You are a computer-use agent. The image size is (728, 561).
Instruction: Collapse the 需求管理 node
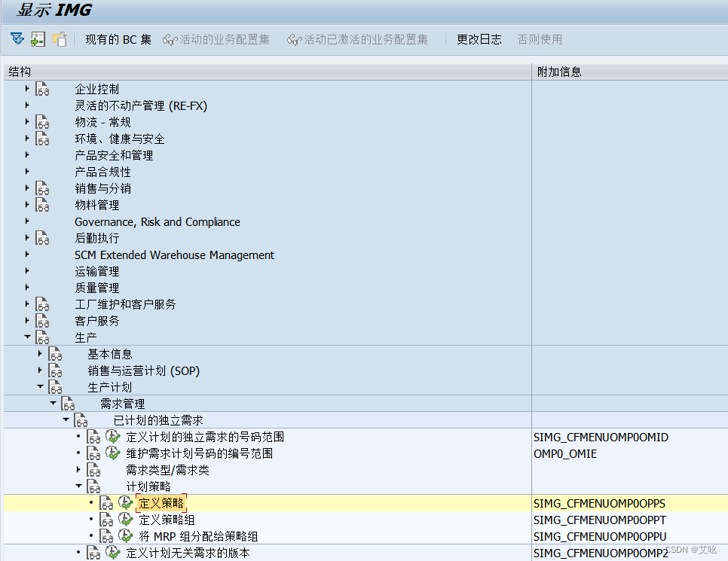(53, 403)
